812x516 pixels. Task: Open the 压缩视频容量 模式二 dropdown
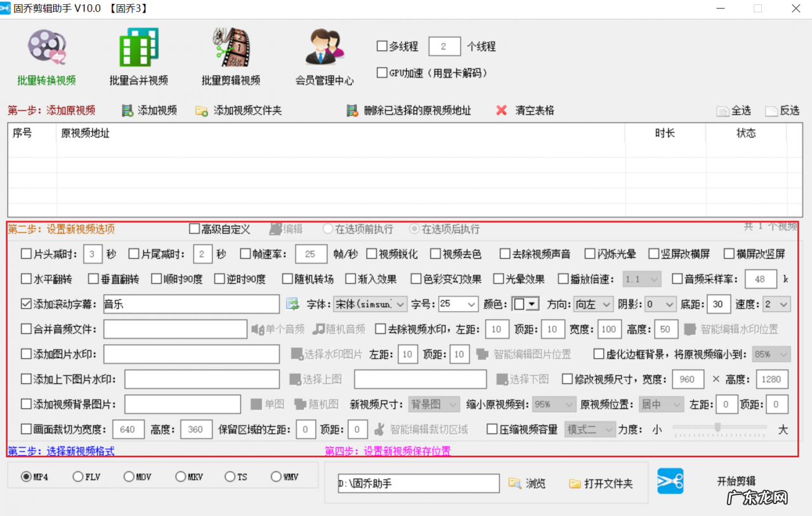[x=589, y=429]
